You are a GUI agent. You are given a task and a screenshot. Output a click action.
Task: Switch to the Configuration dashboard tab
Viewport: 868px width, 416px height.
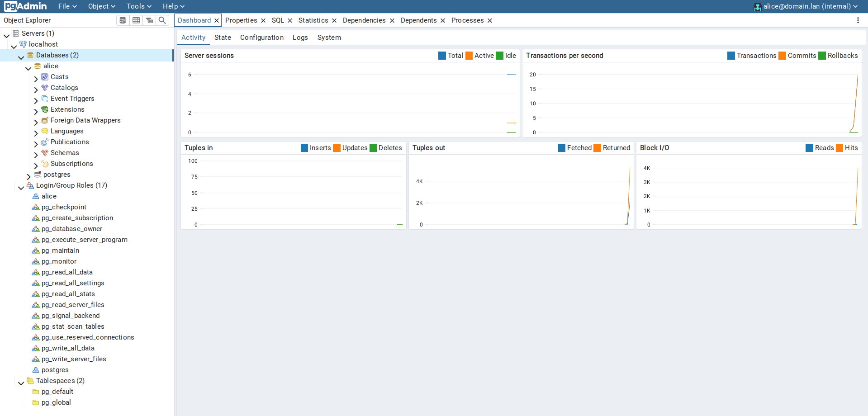click(261, 38)
